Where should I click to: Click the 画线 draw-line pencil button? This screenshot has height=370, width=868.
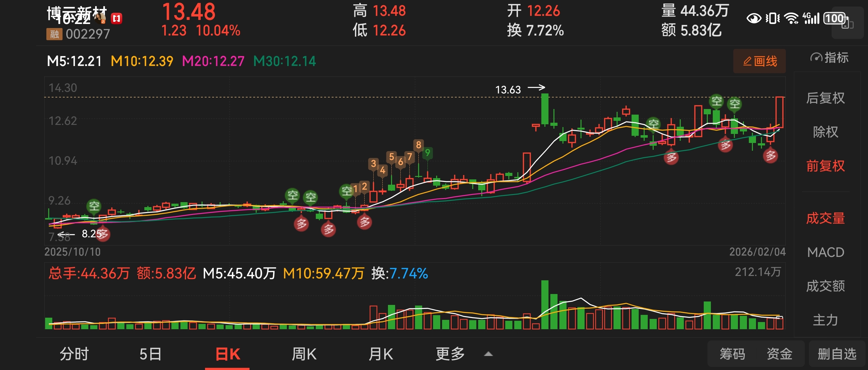pyautogui.click(x=759, y=61)
